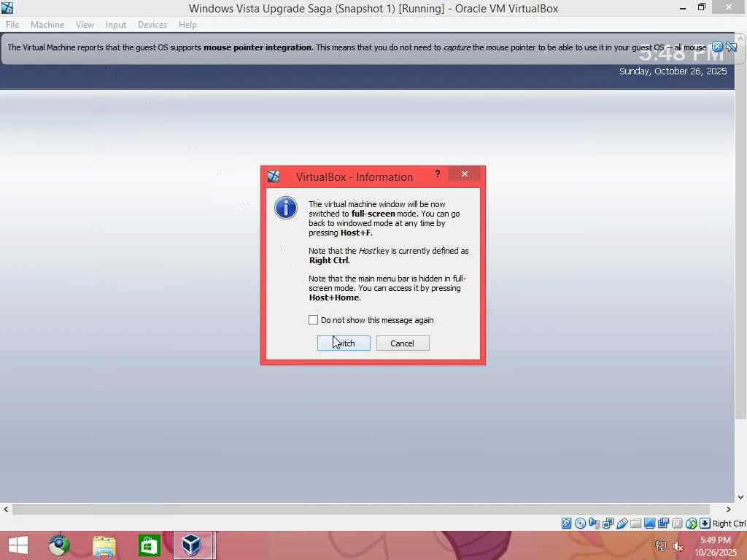Viewport: 747px width, 560px height.
Task: Click the hard disk activity indicator icon
Action: (x=566, y=524)
